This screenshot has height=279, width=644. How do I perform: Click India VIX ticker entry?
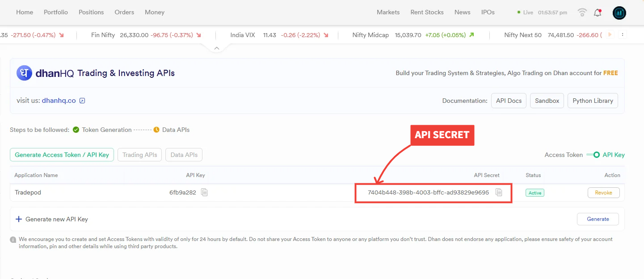coord(280,35)
